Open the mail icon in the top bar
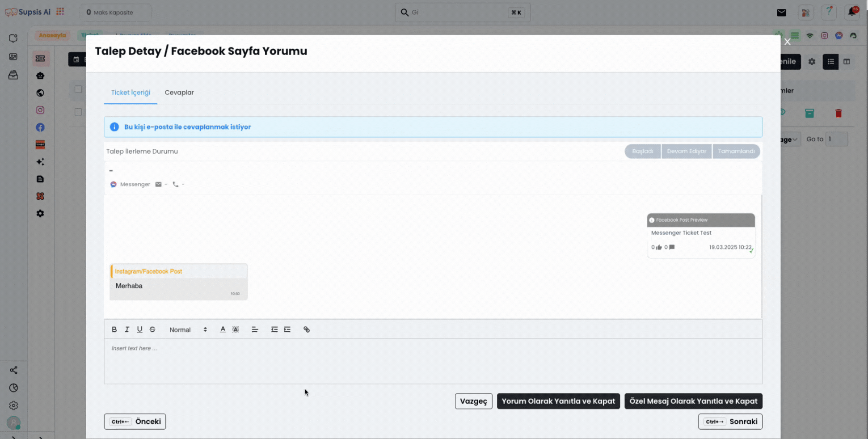The width and height of the screenshot is (868, 439). 781,13
